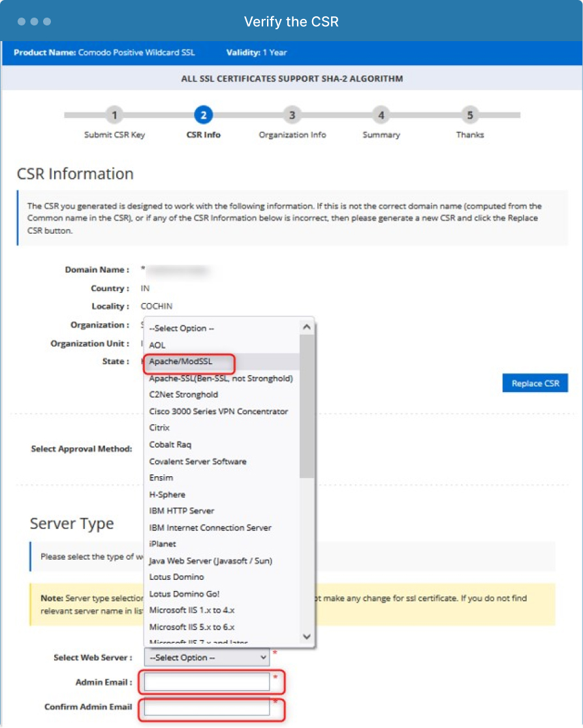Choose Covalent Server Software option

click(223, 461)
